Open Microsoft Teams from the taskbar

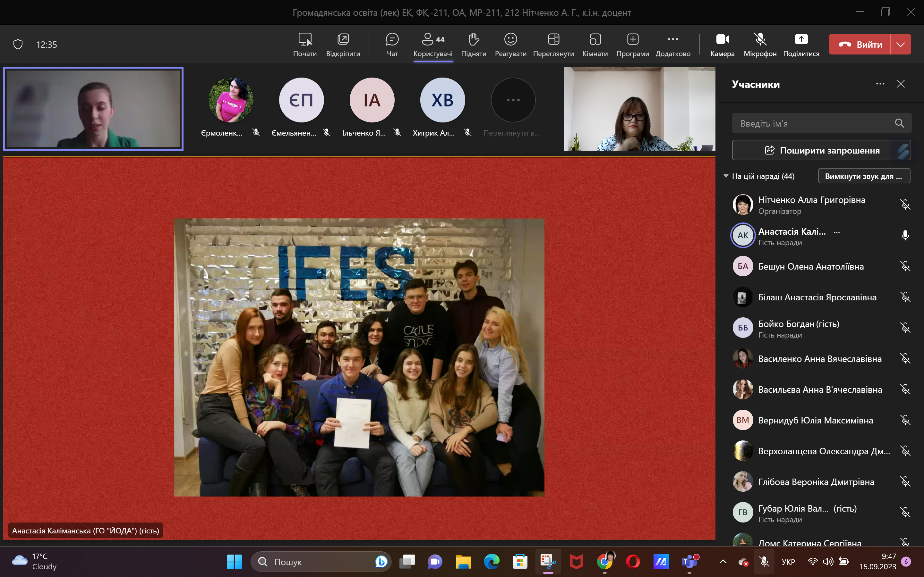[x=689, y=561]
